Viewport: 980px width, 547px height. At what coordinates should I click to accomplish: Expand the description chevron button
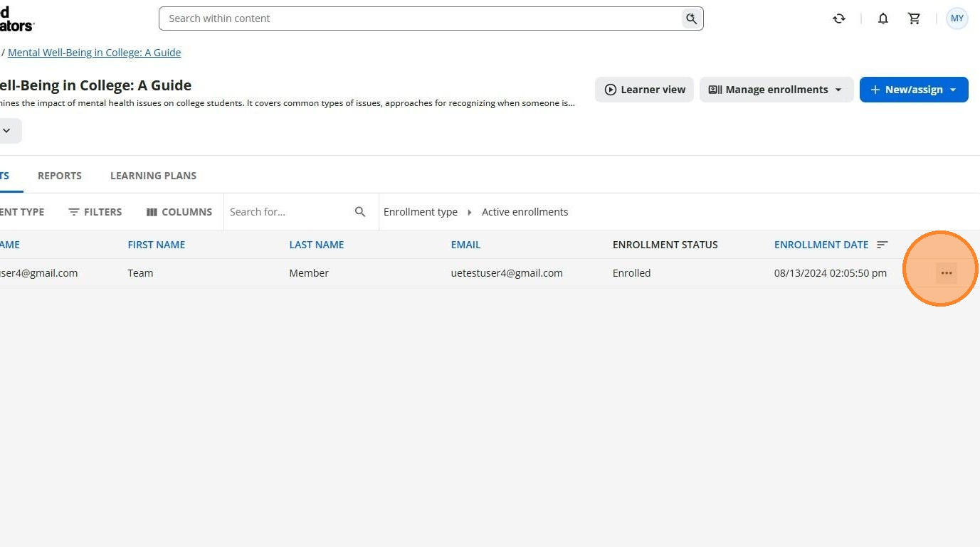(7, 131)
